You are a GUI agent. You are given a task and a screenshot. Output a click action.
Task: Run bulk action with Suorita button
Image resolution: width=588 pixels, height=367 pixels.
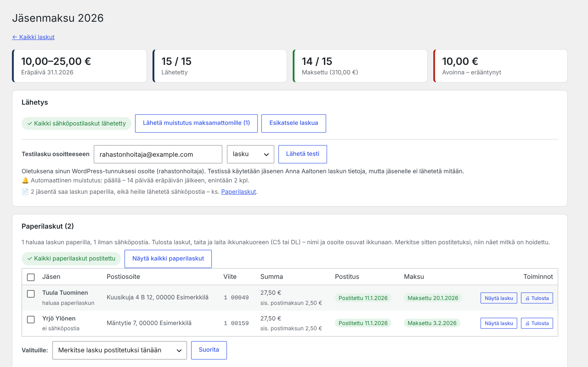(209, 350)
